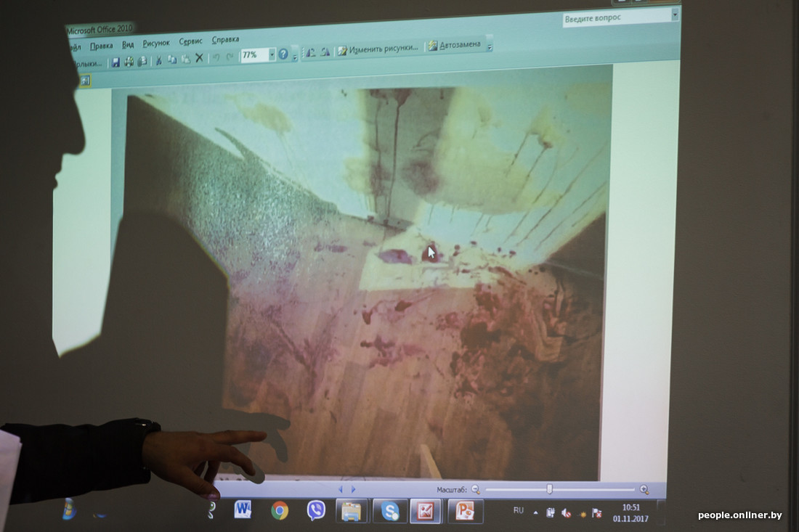Viewport: 799px width, 532px height.
Task: Open the dropdown arrow of the Введите вопрос box
Action: (675, 15)
